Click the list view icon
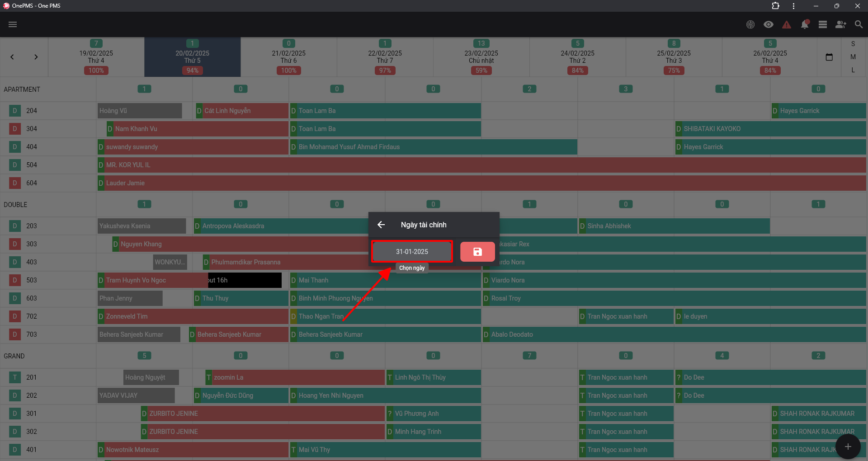Screen dimensions: 868x461 click(823, 24)
